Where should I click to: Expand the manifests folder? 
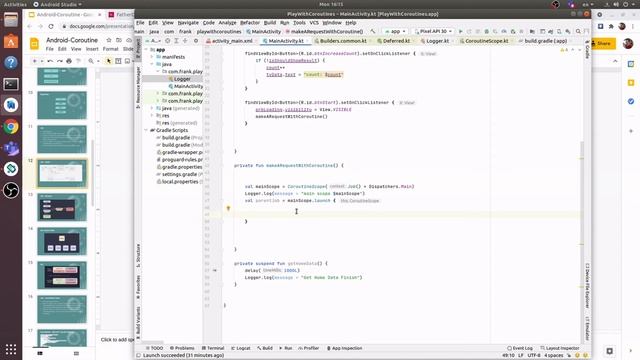pos(152,57)
